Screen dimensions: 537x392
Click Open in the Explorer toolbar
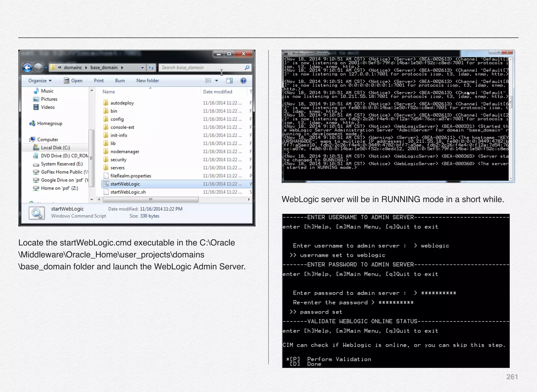point(73,81)
